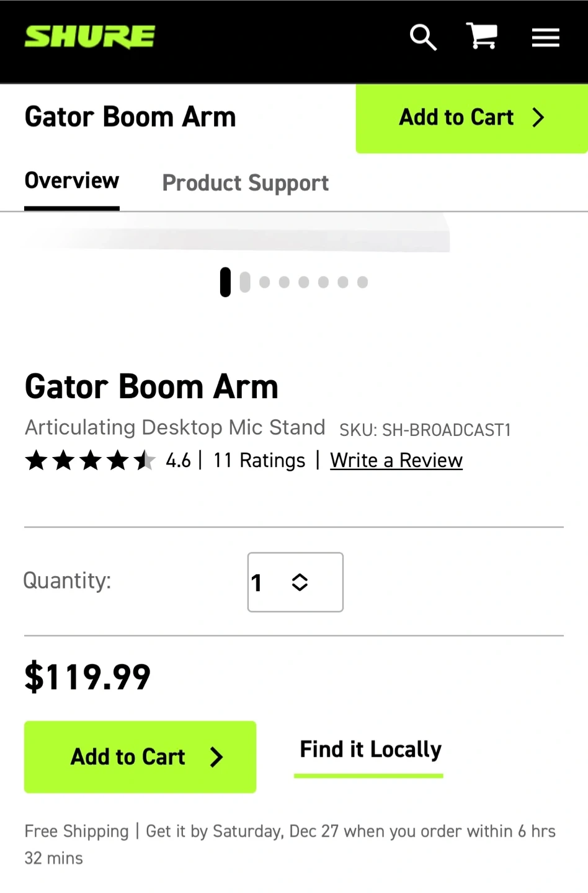Click the star rating icons

90,461
